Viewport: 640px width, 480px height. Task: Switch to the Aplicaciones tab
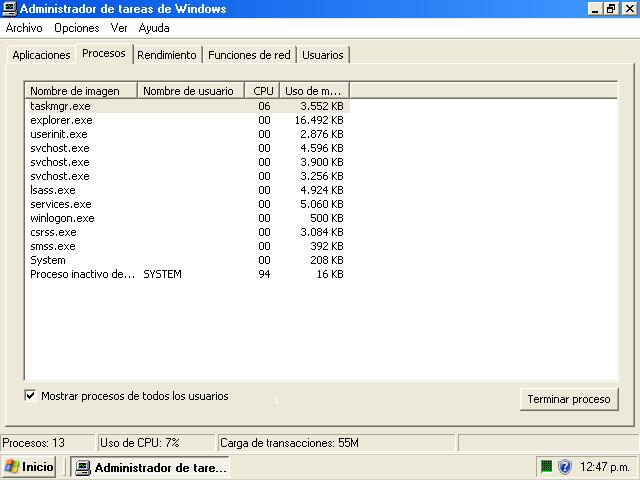[x=41, y=55]
